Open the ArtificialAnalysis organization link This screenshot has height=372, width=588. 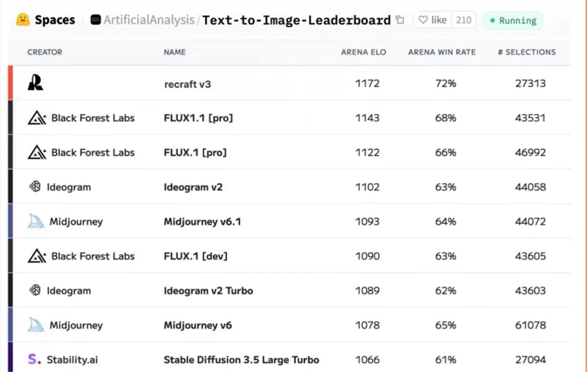pos(149,20)
